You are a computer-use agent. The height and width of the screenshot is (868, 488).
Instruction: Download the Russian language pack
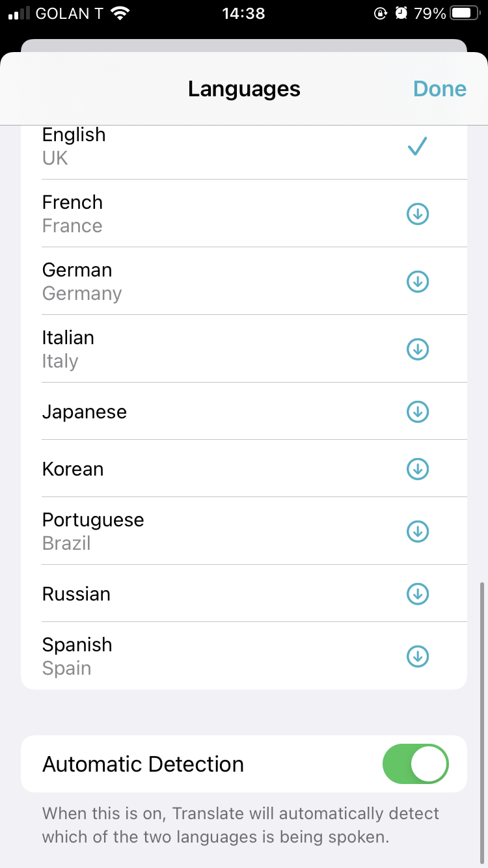pyautogui.click(x=417, y=593)
